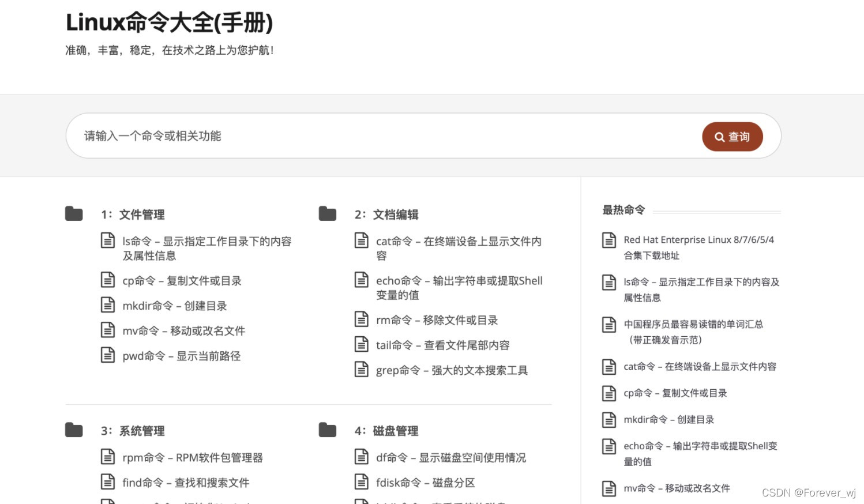This screenshot has height=504, width=864.
Task: Open find命令 – 查找和搜索文件 link
Action: (186, 483)
